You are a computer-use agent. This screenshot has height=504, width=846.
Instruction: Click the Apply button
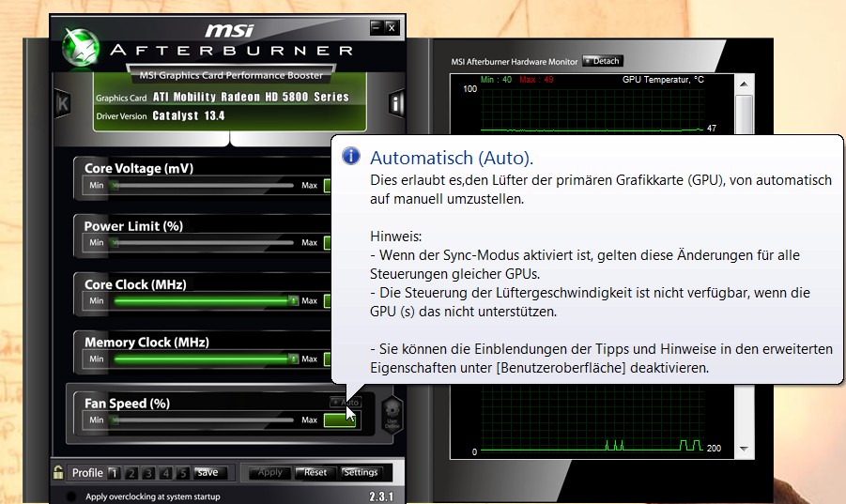pyautogui.click(x=269, y=473)
